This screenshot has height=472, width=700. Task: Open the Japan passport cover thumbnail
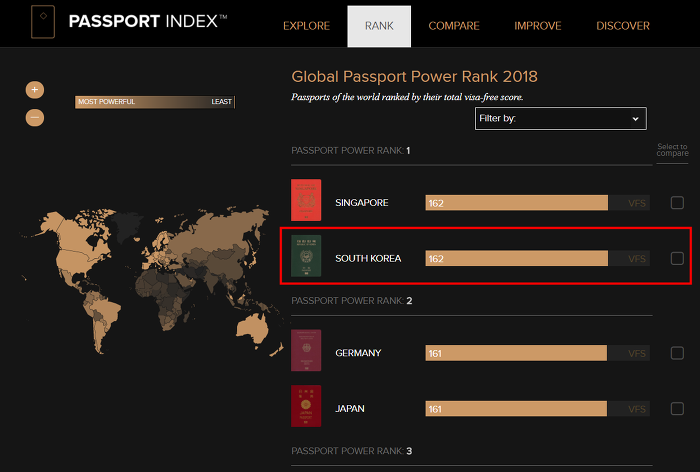306,406
